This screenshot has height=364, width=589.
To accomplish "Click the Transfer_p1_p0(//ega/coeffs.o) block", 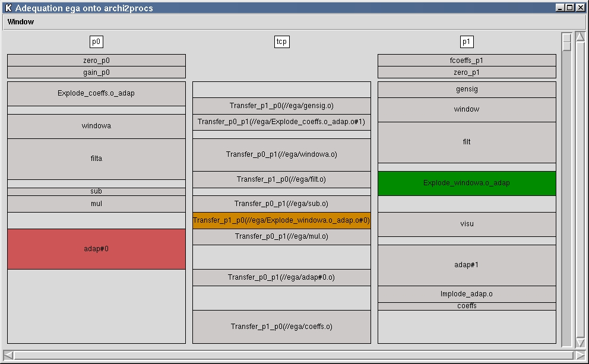I will click(281, 327).
